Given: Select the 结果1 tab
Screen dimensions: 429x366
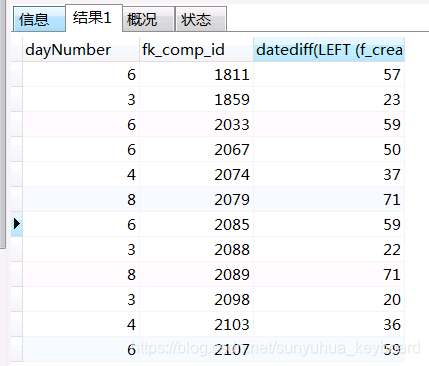Looking at the screenshot, I should pyautogui.click(x=94, y=18).
